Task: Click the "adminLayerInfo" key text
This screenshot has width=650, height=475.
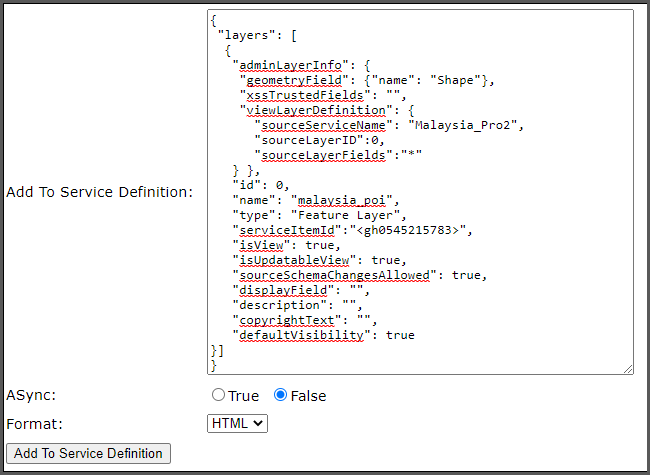Action: point(290,65)
